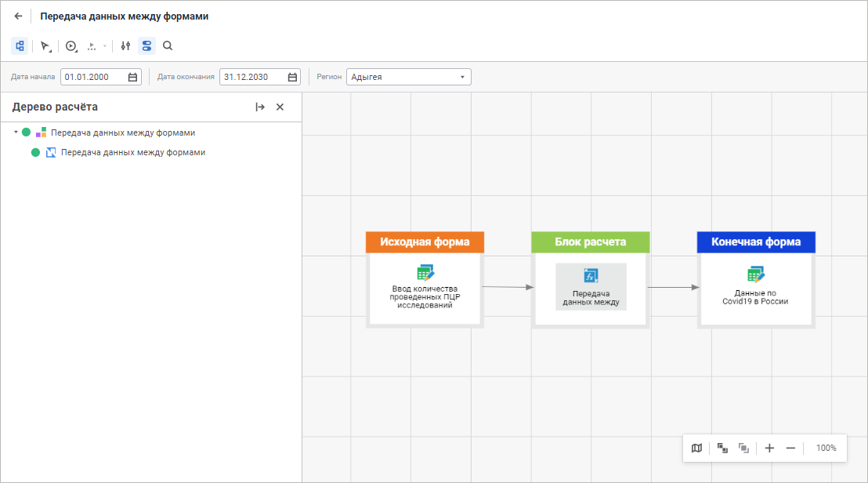Click the zoom out minus button
The width and height of the screenshot is (868, 483).
[790, 448]
